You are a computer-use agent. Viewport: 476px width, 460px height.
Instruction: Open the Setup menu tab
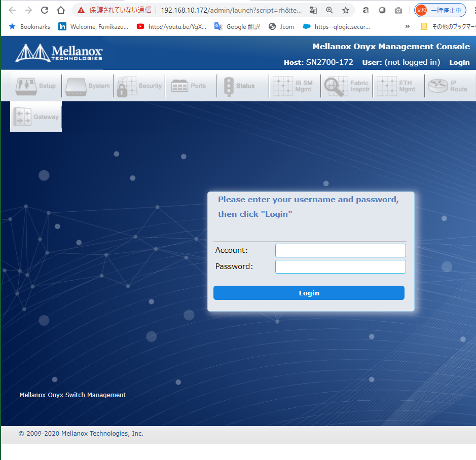coord(36,86)
